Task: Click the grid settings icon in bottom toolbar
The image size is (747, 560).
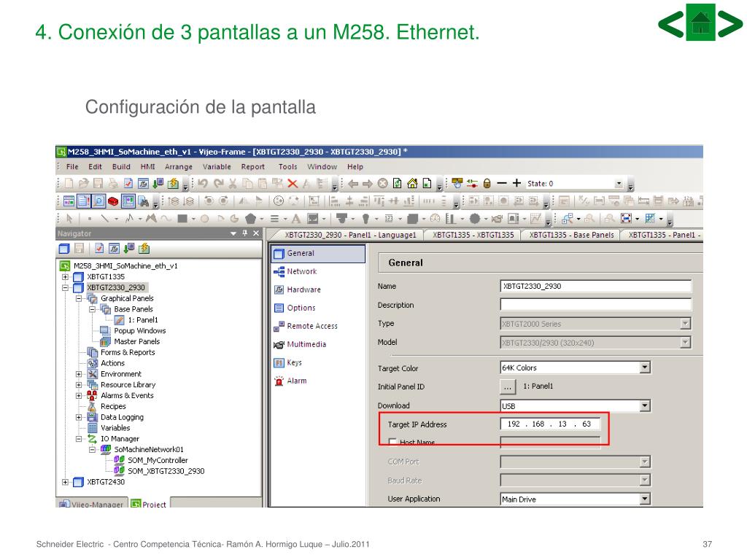Action: click(650, 218)
